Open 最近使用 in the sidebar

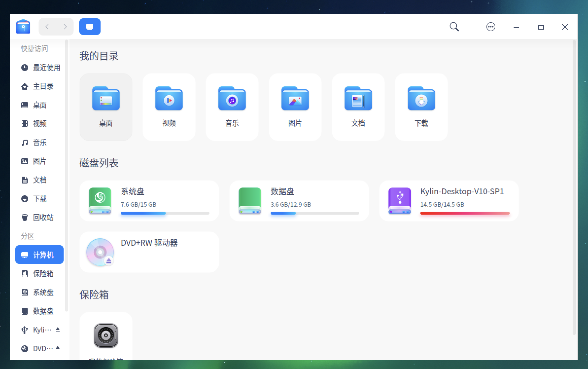39,68
